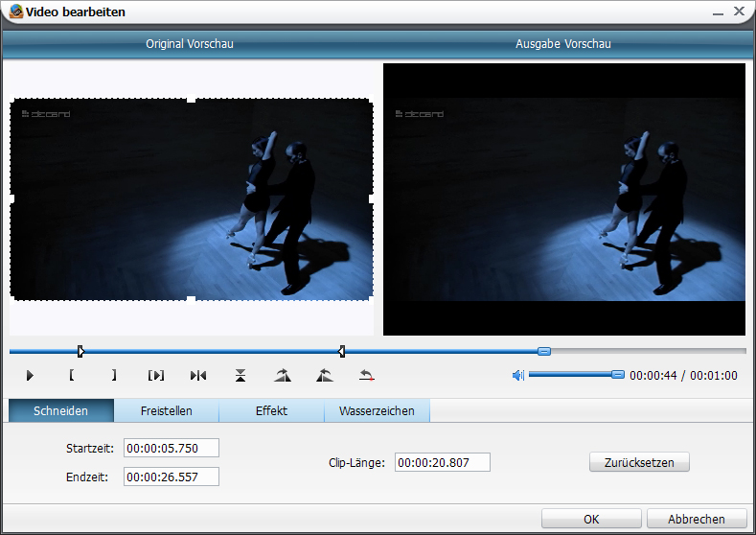Viewport: 756px width, 535px height.
Task: Click the Zurücksetzen button
Action: [x=639, y=462]
